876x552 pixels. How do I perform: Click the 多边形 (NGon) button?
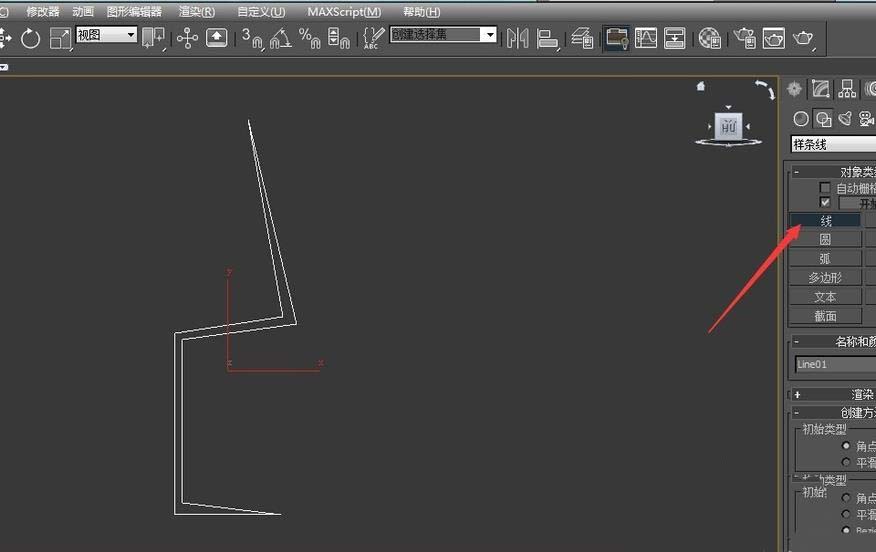click(x=825, y=278)
